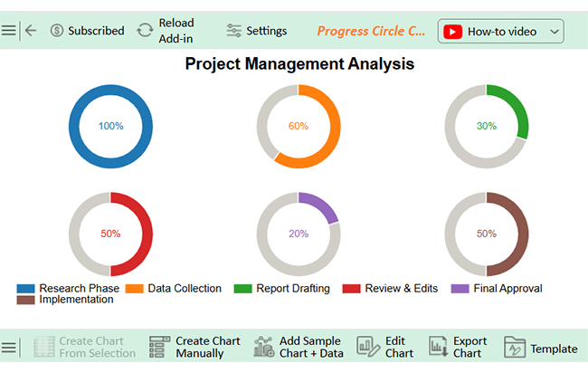
Task: Click the Final Approval legend swatch
Action: 459,289
